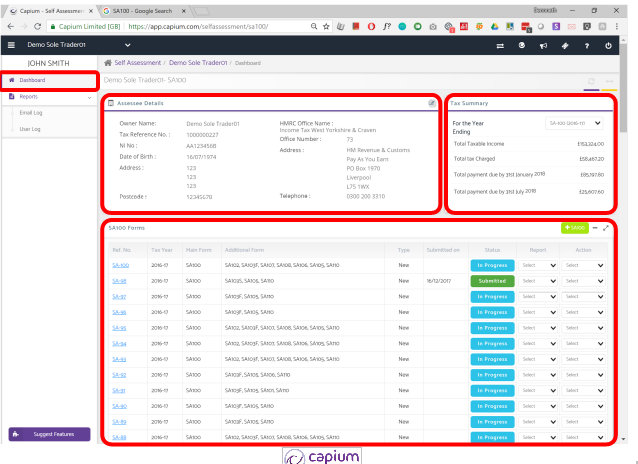The height and width of the screenshot is (464, 638).
Task: Open User Log in sidebar
Action: pos(30,129)
